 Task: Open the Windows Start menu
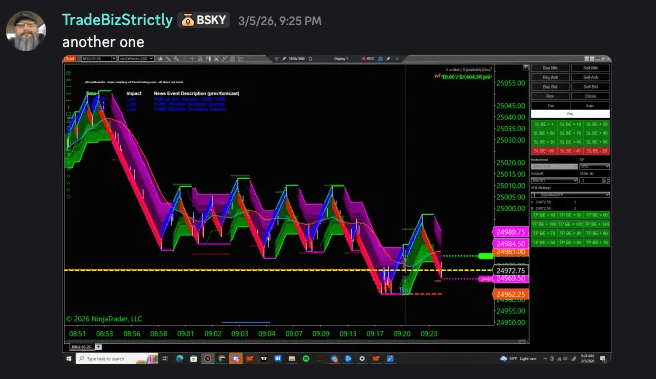(x=69, y=359)
